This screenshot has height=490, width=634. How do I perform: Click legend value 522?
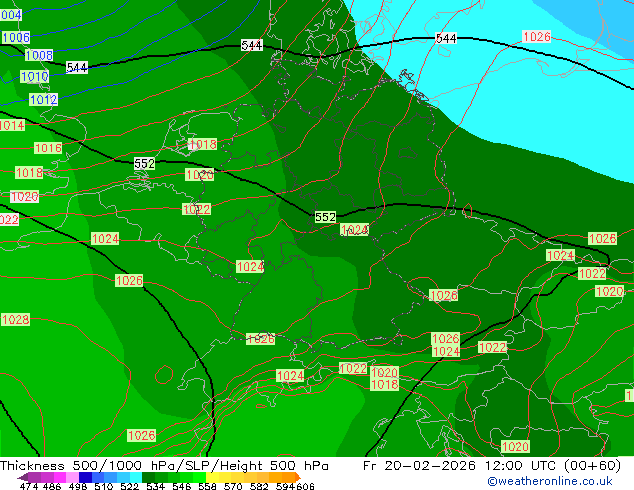[x=129, y=486]
